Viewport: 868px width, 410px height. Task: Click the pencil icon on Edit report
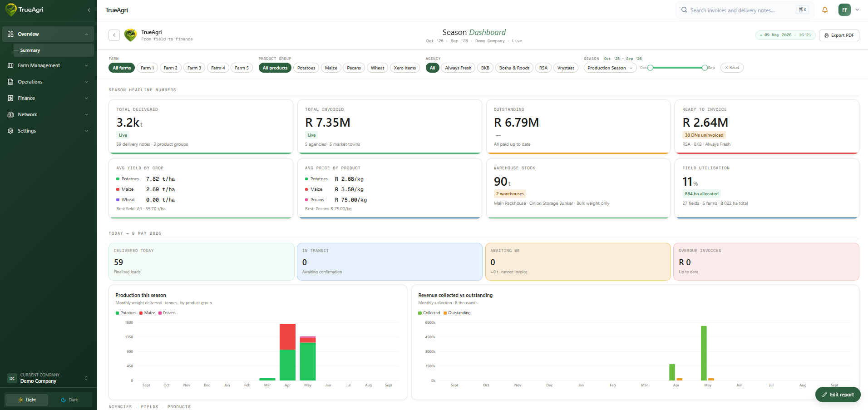click(x=825, y=395)
